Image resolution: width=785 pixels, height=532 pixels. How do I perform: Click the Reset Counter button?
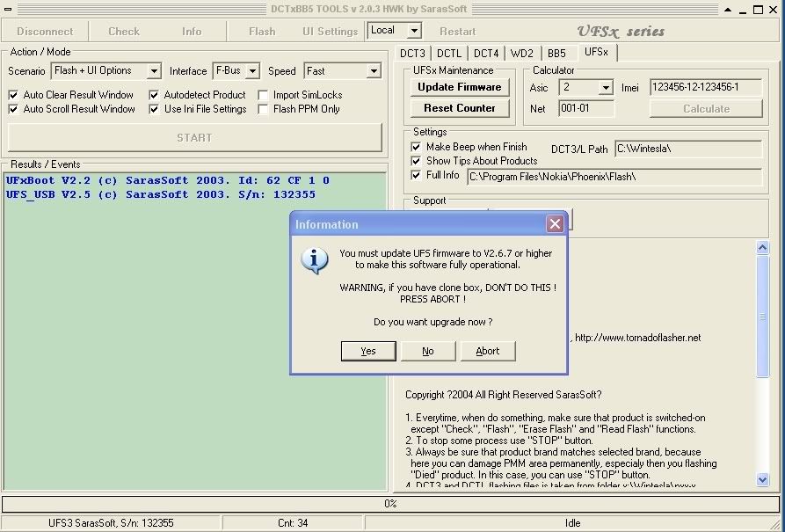[460, 108]
